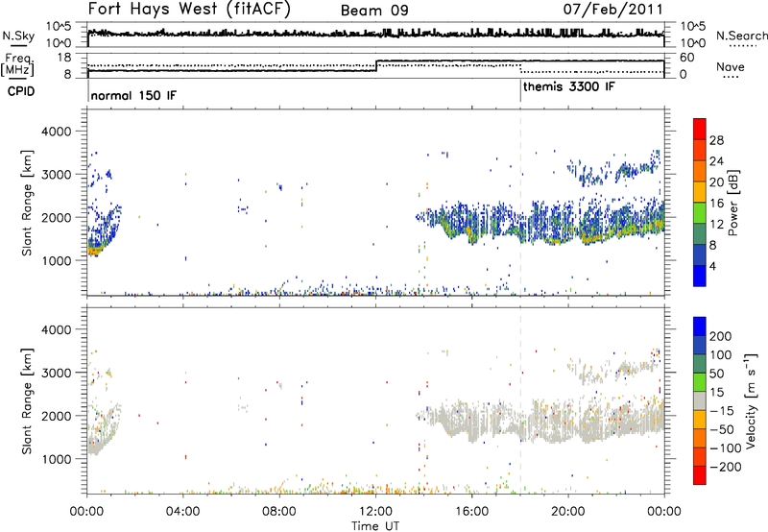The height and width of the screenshot is (532, 768).
Task: Select the "normal 150 IF" CPID entry
Action: [x=133, y=95]
